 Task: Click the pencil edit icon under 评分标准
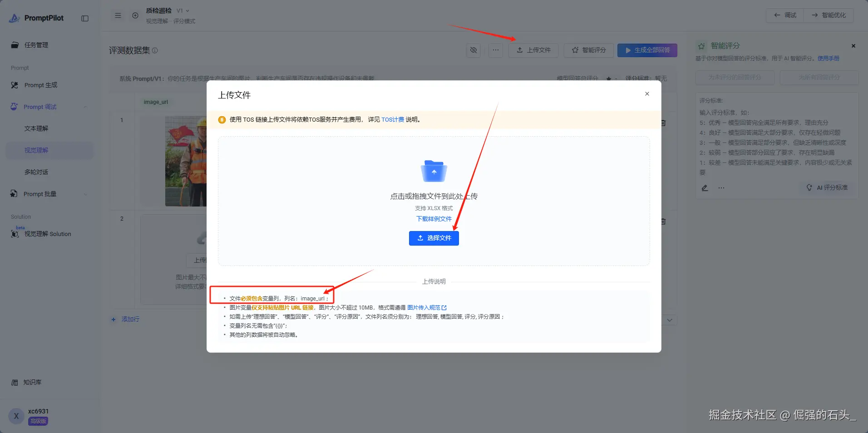coord(705,187)
